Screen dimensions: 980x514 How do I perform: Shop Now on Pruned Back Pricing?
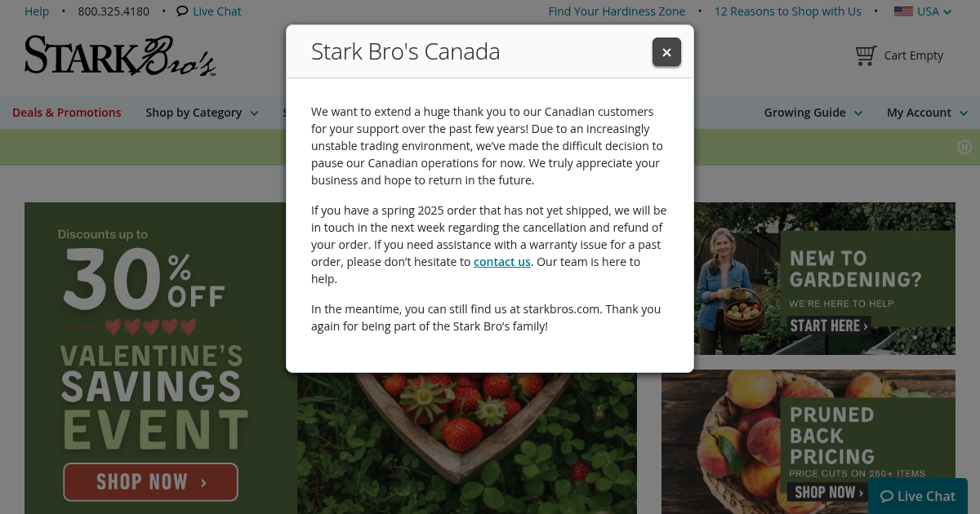(827, 492)
